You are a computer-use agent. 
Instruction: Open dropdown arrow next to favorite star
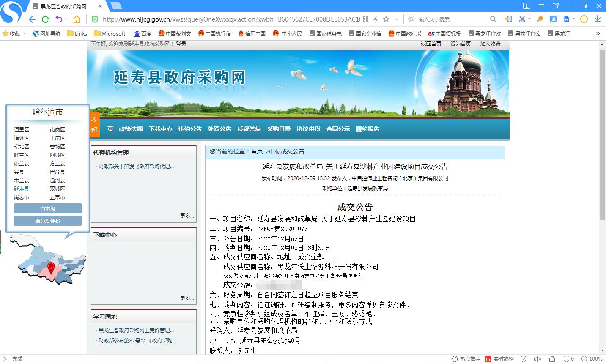396,19
